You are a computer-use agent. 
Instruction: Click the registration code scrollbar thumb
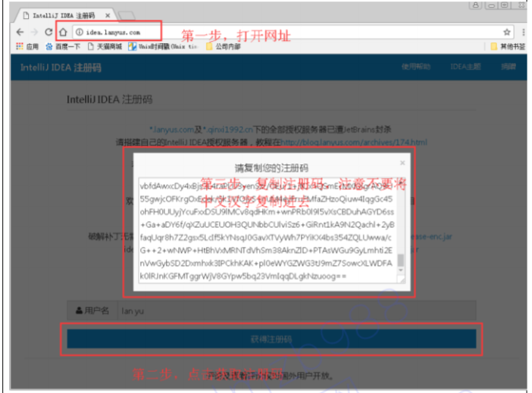(x=401, y=260)
